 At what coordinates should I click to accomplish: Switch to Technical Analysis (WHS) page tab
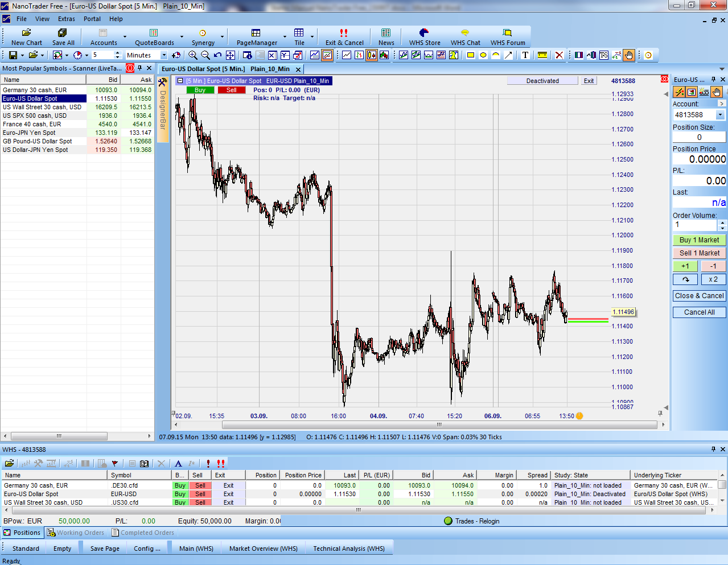pos(349,548)
